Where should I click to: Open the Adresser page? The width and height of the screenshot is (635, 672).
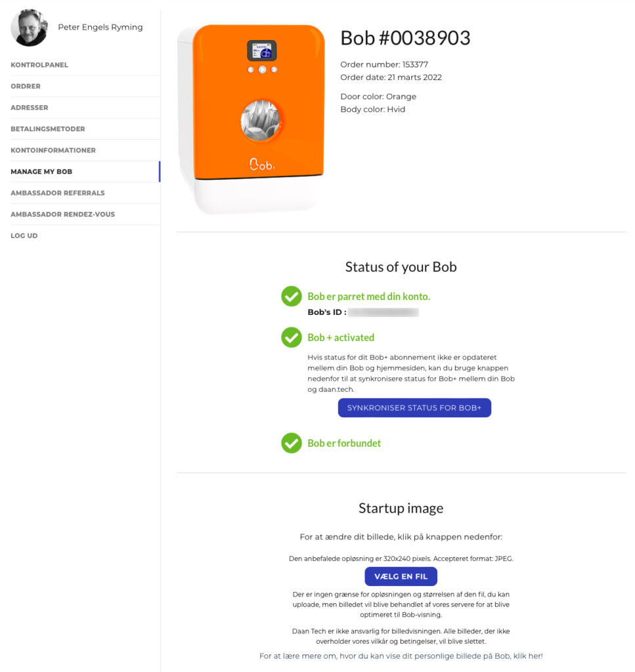(x=30, y=108)
